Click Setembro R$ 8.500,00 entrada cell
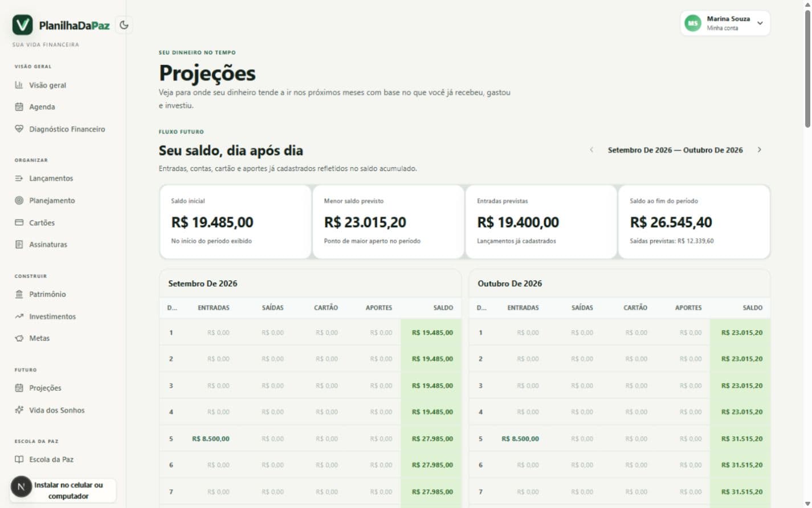The image size is (812, 508). pos(211,438)
